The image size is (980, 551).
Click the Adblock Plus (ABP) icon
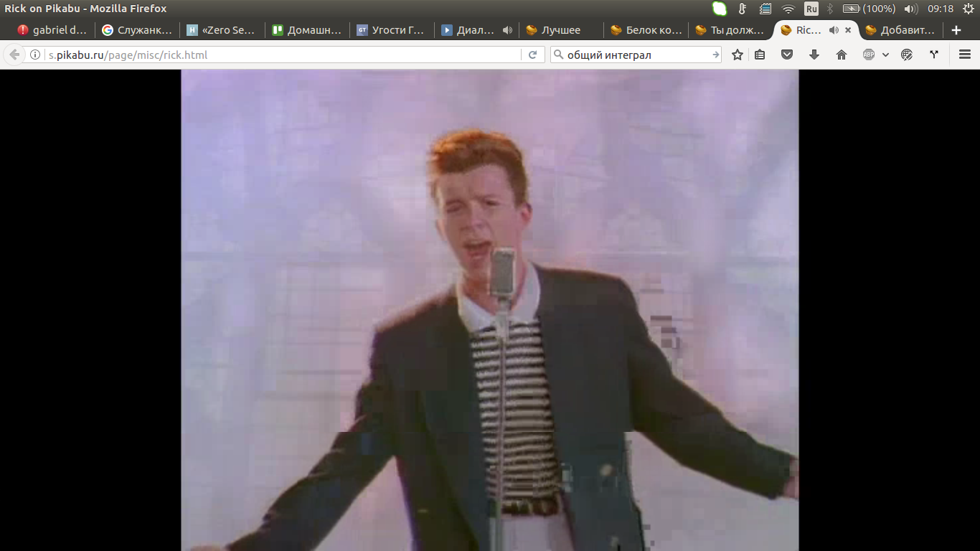(869, 55)
